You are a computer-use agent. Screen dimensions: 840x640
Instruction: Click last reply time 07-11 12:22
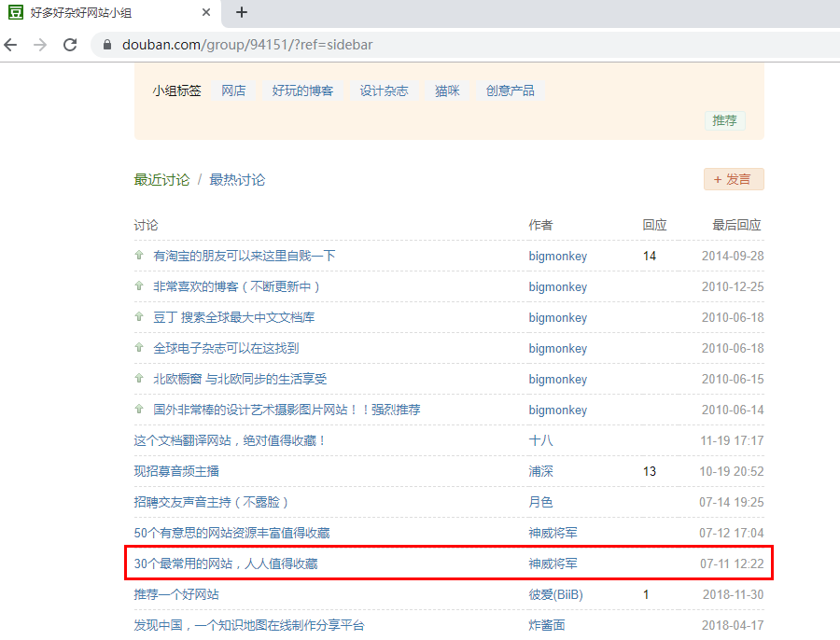click(x=733, y=563)
